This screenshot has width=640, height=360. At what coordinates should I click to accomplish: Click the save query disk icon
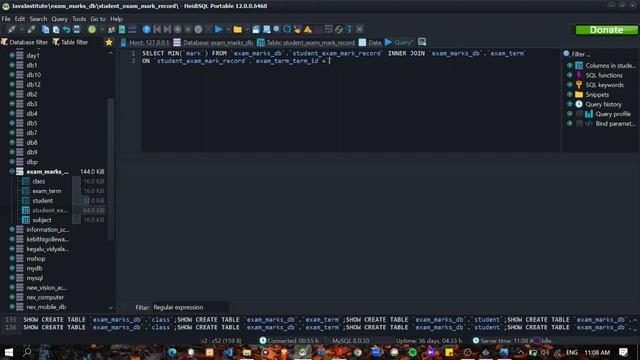(256, 29)
